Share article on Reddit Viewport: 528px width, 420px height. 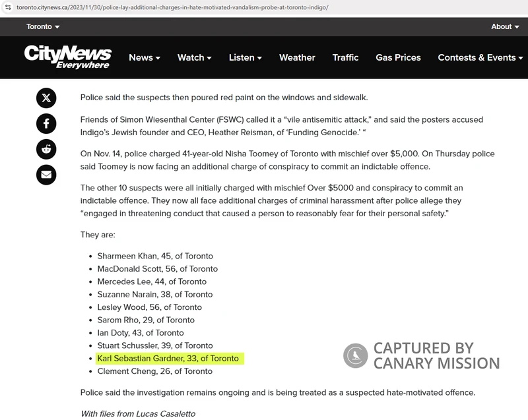pyautogui.click(x=46, y=149)
